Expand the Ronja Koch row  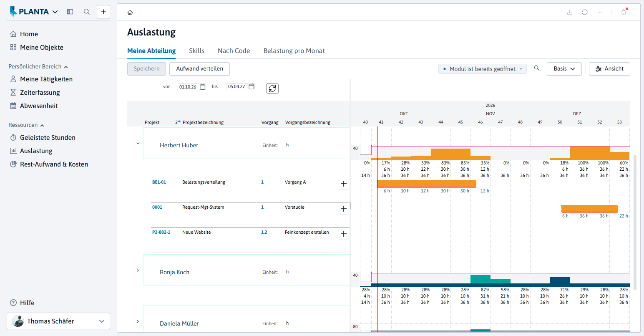(x=138, y=270)
